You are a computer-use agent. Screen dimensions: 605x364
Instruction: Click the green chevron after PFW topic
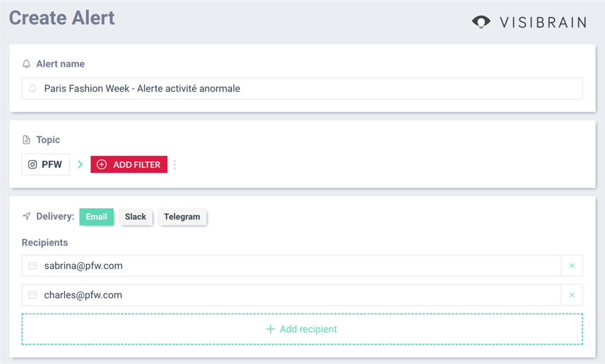[80, 165]
